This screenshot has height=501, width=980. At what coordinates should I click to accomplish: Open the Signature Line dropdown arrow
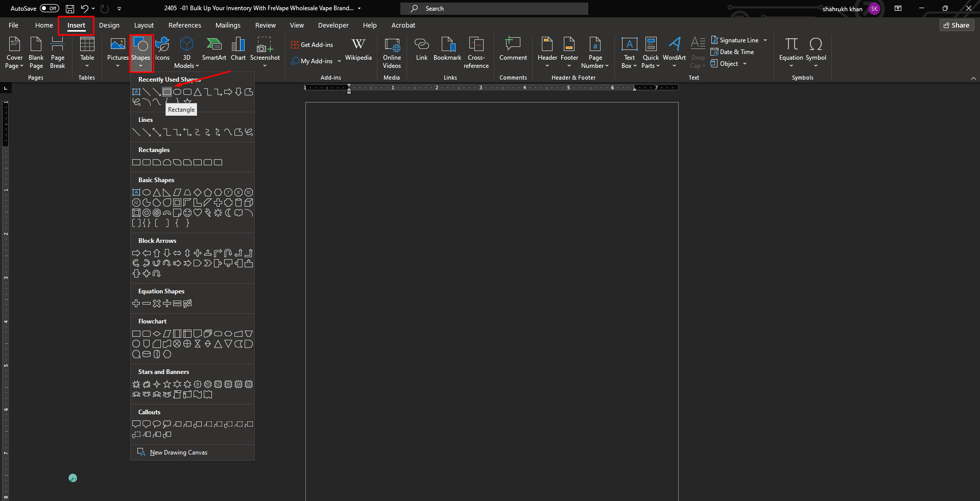point(765,40)
